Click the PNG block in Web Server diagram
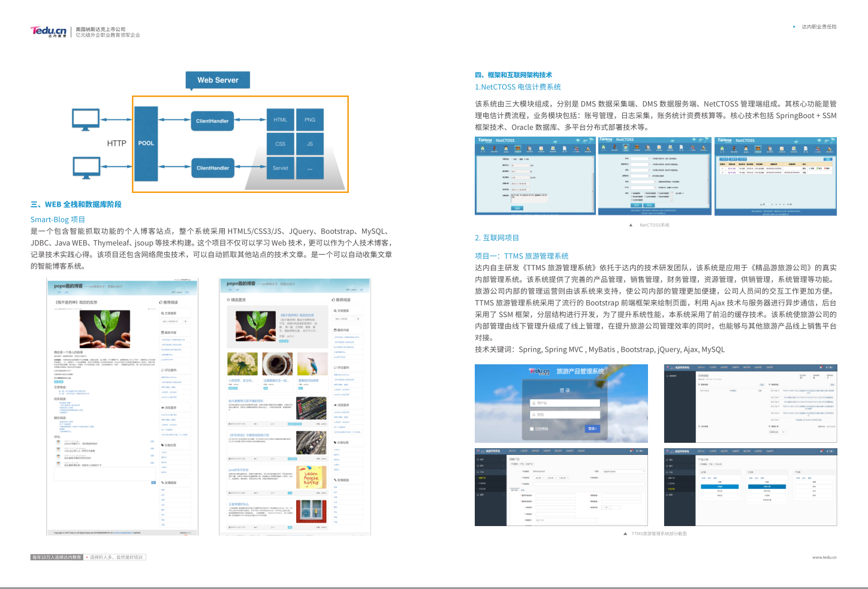Screen dimensions: 868x589 click(309, 120)
